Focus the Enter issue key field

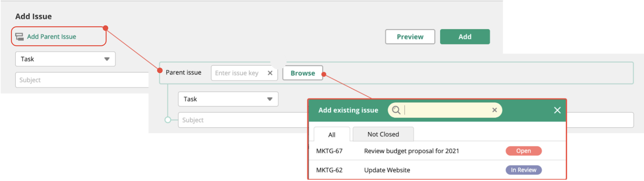click(237, 73)
